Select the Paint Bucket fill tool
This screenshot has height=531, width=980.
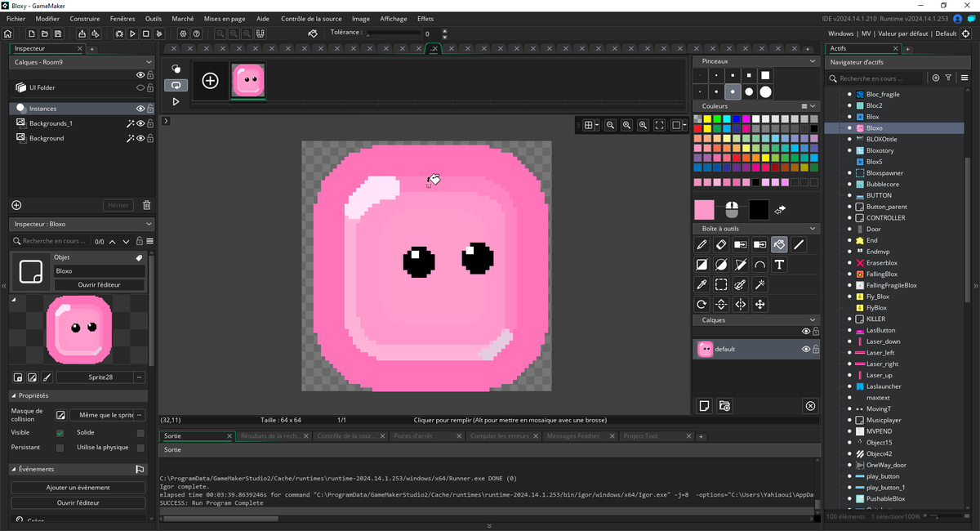coord(779,244)
